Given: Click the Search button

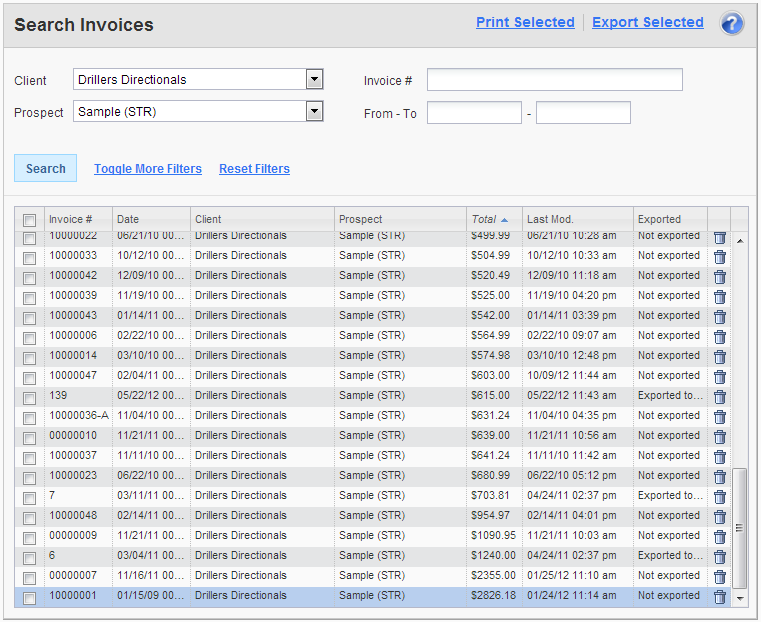Looking at the screenshot, I should (46, 169).
